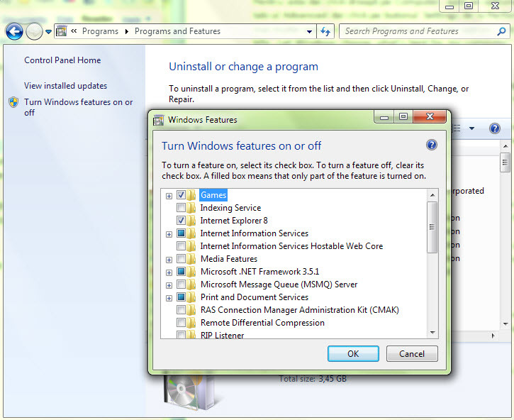The height and width of the screenshot is (420, 514).
Task: Click features list scrollbar up arrow
Action: pos(432,195)
